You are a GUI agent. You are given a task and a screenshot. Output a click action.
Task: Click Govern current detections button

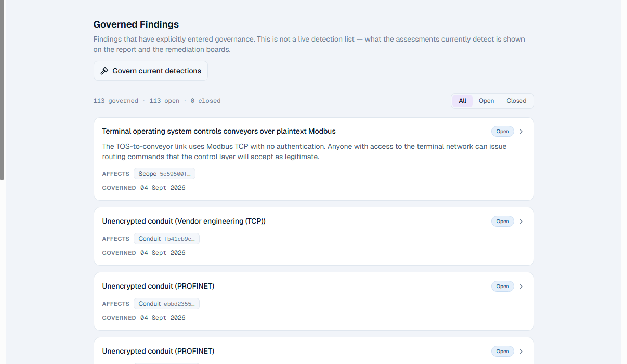click(151, 71)
